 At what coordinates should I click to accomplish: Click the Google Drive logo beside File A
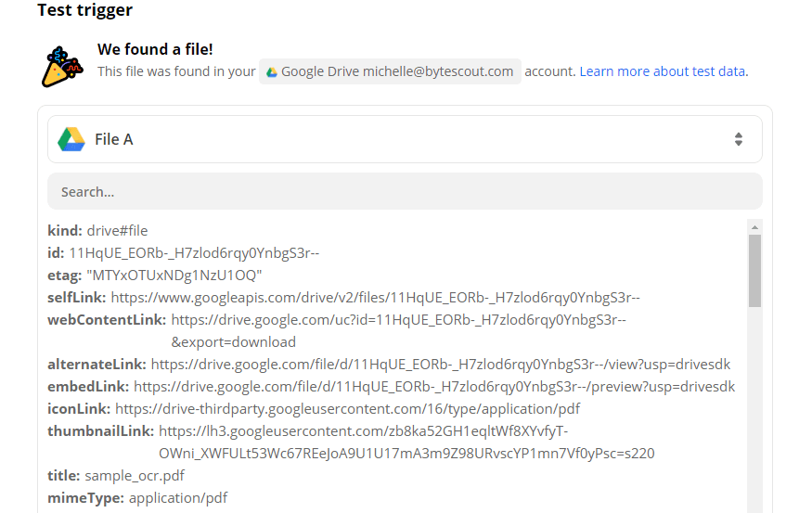click(x=71, y=139)
